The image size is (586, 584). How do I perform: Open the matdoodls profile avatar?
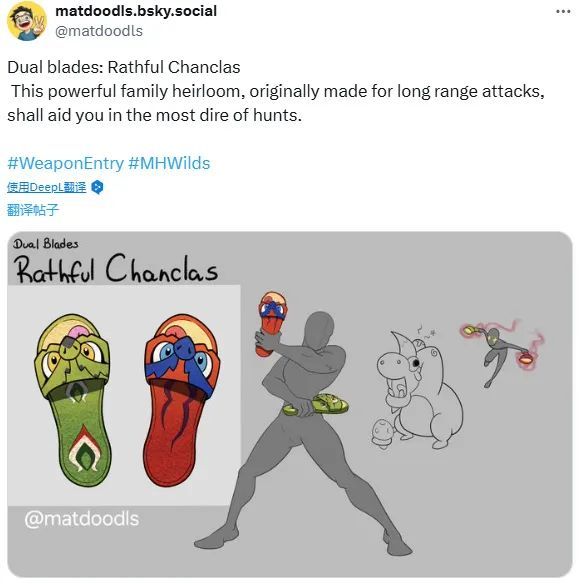[27, 21]
